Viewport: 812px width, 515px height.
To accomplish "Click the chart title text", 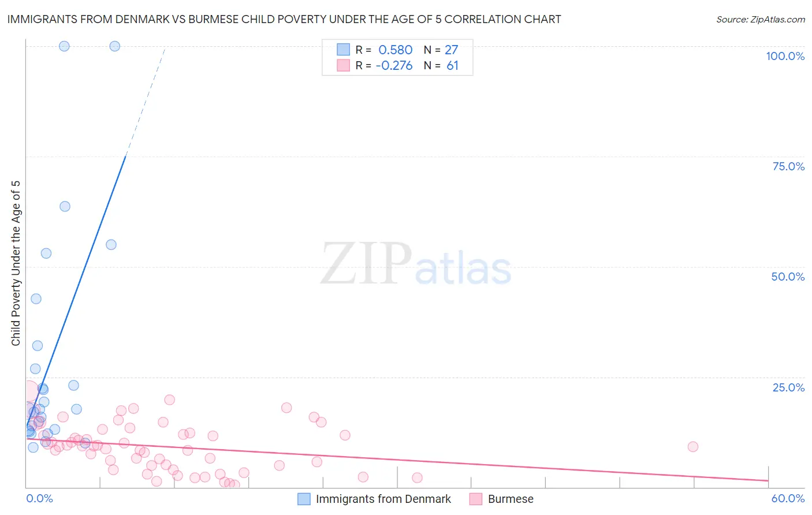I will (284, 19).
